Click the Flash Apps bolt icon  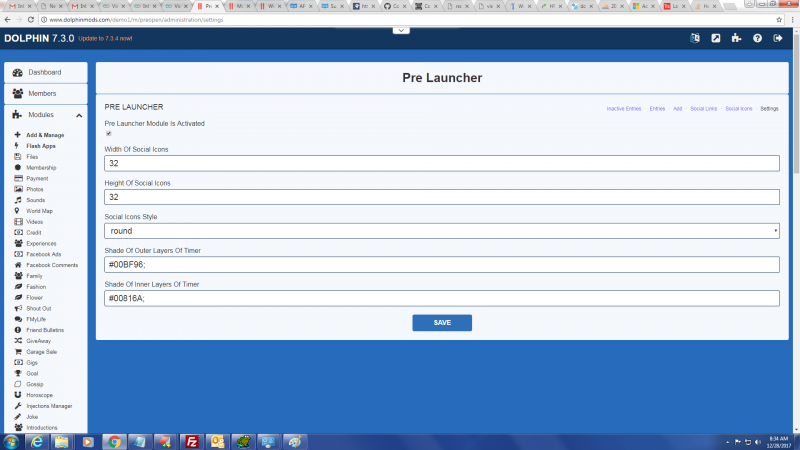click(x=17, y=145)
